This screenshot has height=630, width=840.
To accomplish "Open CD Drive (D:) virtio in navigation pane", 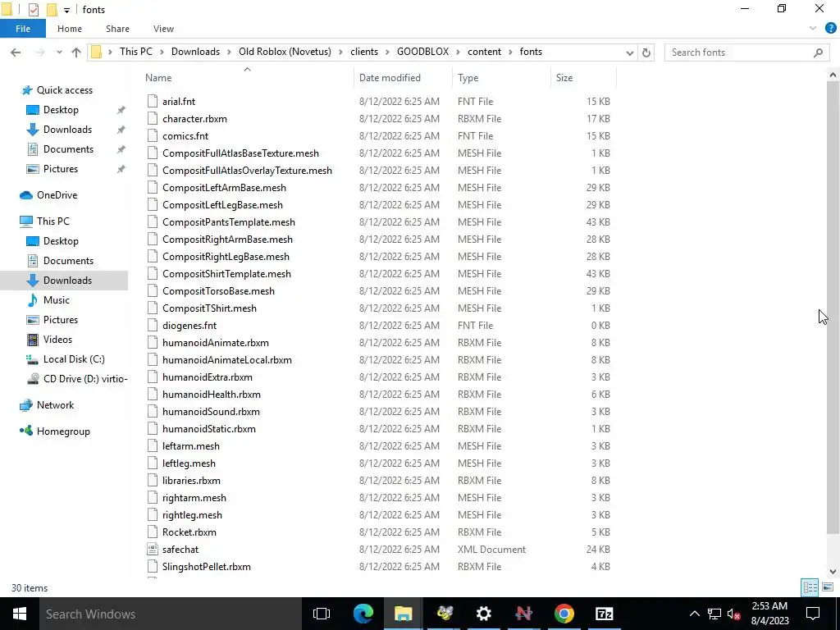I will click(x=84, y=379).
